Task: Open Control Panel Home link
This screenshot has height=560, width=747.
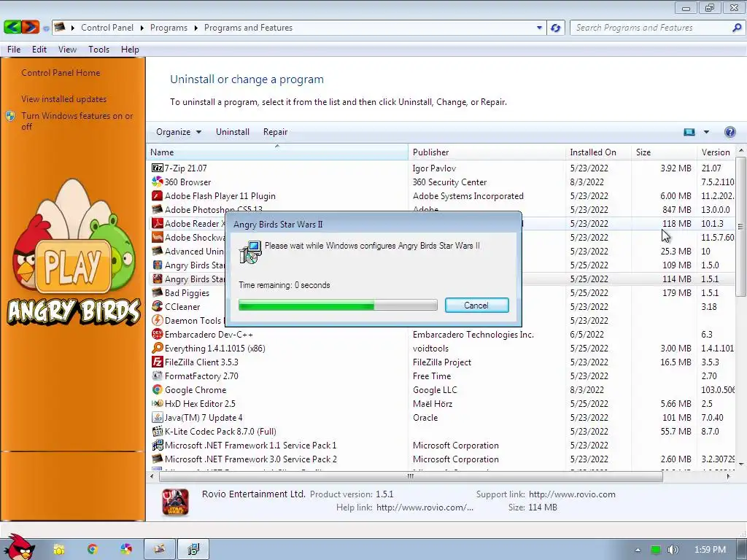Action: point(61,73)
